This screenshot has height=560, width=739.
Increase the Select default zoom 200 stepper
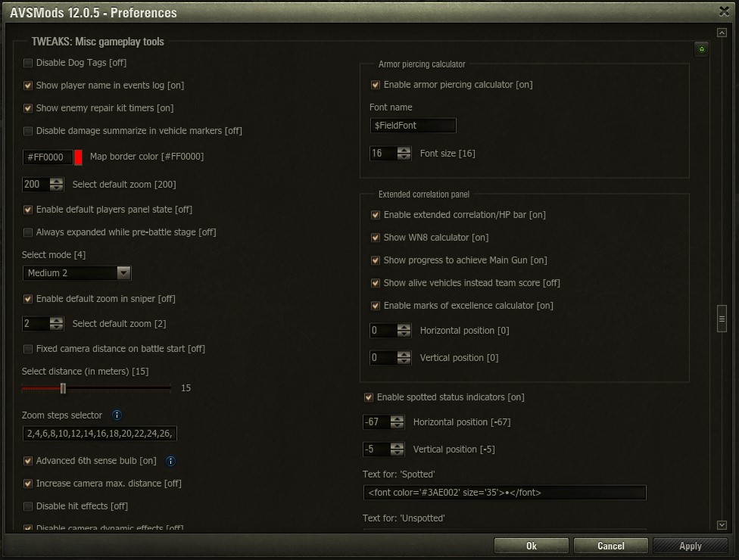tap(57, 181)
